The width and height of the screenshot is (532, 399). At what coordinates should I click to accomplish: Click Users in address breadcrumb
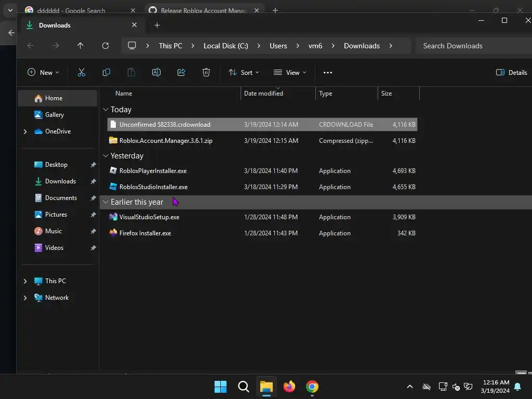point(278,46)
